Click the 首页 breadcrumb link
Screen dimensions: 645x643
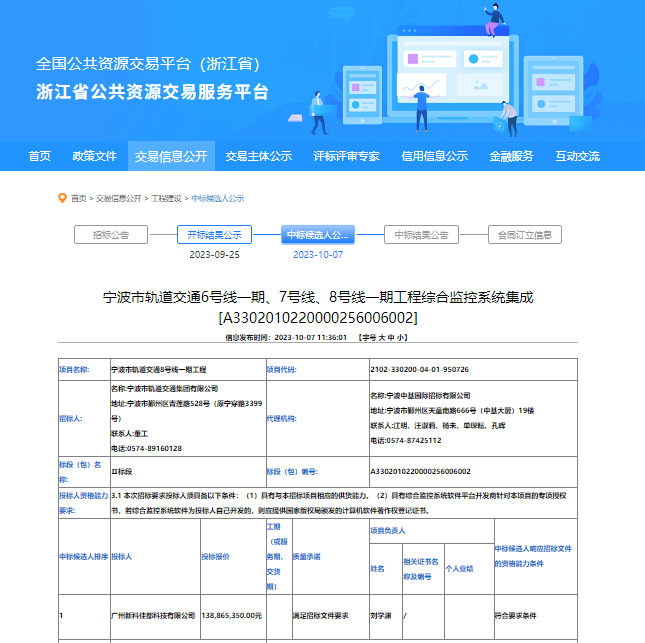(78, 198)
